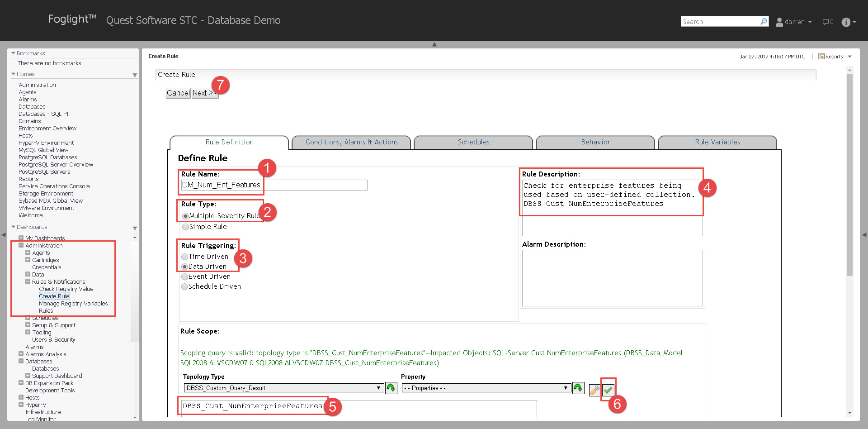Switch to the Rule Variables tab
Image resolution: width=868 pixels, height=429 pixels.
point(717,142)
